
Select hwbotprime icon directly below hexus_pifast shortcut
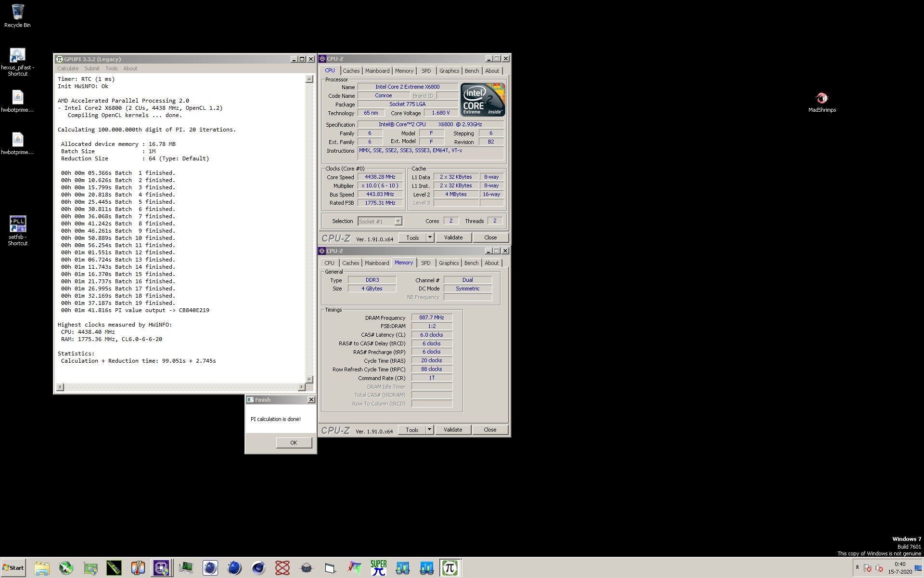point(17,102)
